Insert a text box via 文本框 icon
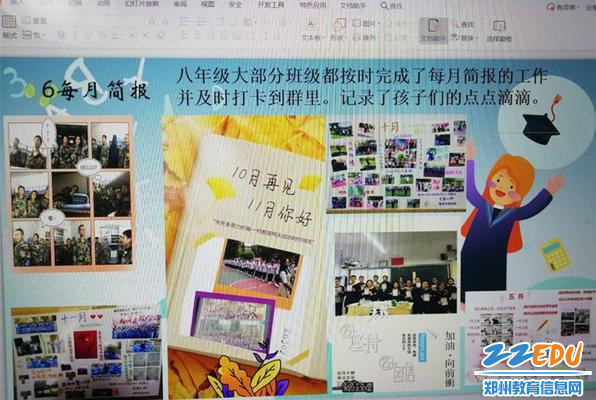This screenshot has width=596, height=400. coord(311,25)
